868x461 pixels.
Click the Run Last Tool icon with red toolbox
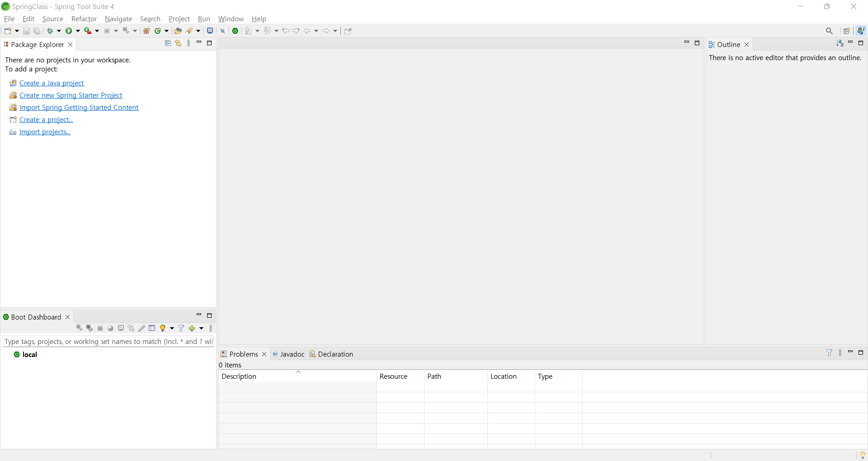tap(88, 31)
